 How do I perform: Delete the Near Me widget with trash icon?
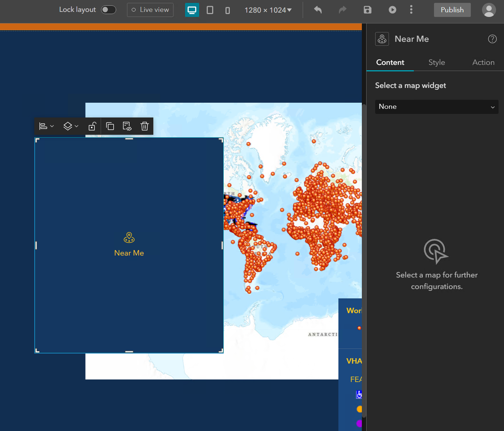pyautogui.click(x=145, y=126)
